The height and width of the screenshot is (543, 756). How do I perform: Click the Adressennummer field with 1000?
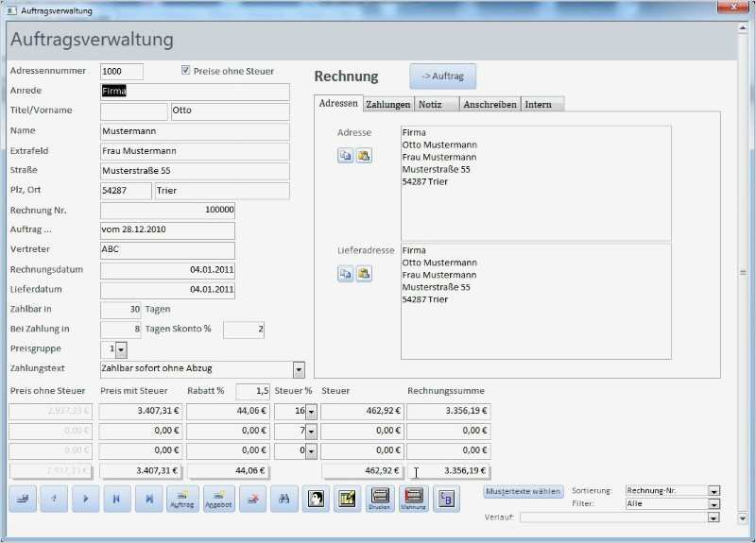pyautogui.click(x=122, y=72)
